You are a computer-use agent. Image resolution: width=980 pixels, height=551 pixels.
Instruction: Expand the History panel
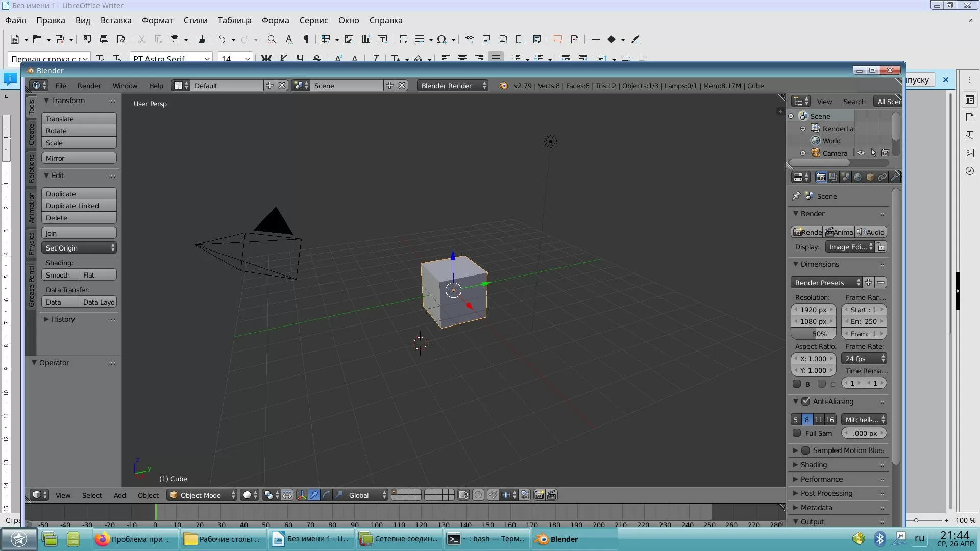pos(62,319)
